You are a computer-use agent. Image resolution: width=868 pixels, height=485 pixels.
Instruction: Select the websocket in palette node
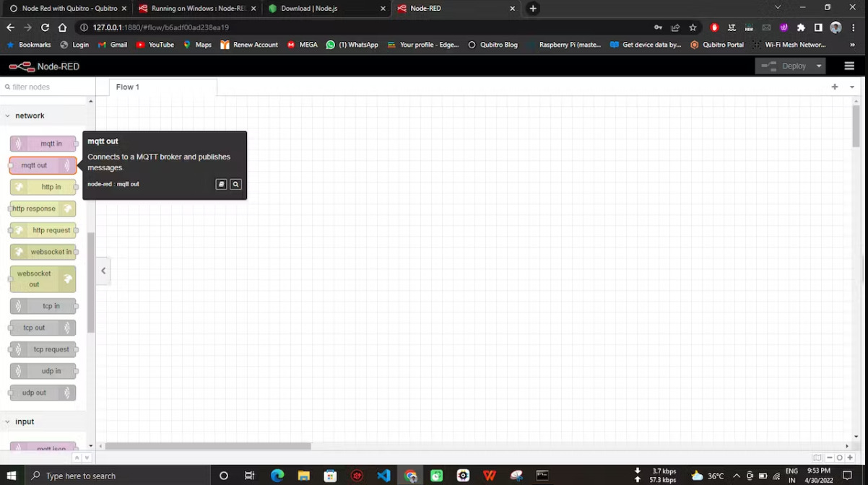(x=43, y=252)
